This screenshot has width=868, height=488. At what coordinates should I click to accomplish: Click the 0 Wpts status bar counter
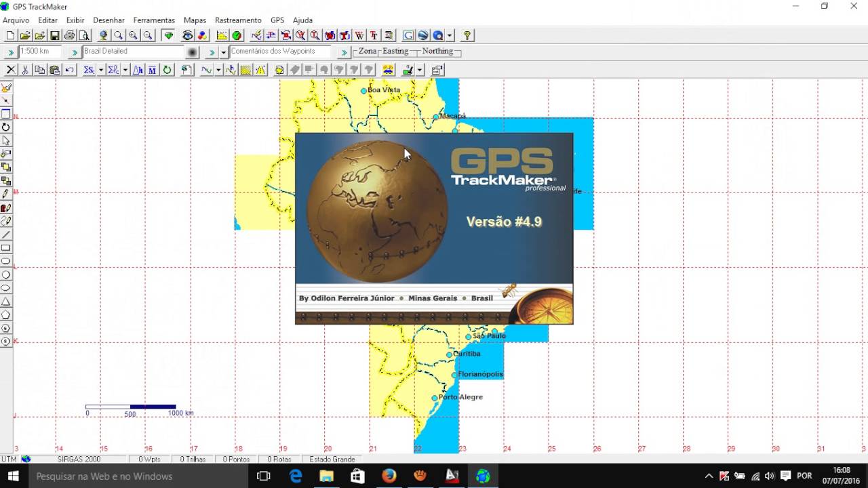[149, 459]
